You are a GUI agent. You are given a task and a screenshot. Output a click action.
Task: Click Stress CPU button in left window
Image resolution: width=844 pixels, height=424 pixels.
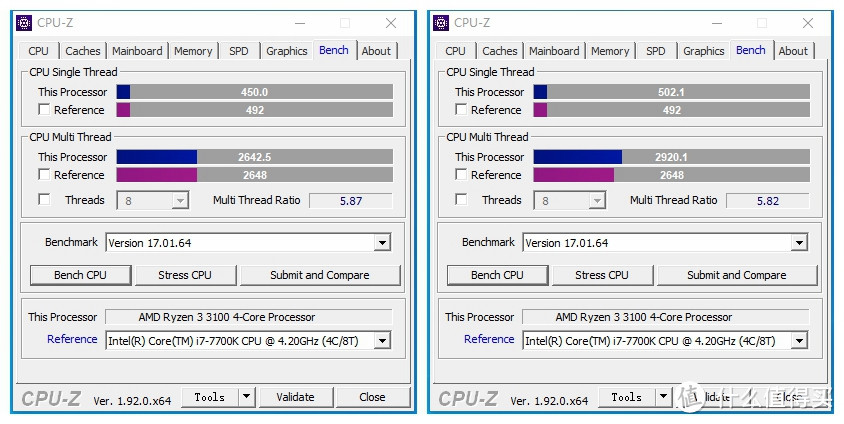pyautogui.click(x=185, y=275)
